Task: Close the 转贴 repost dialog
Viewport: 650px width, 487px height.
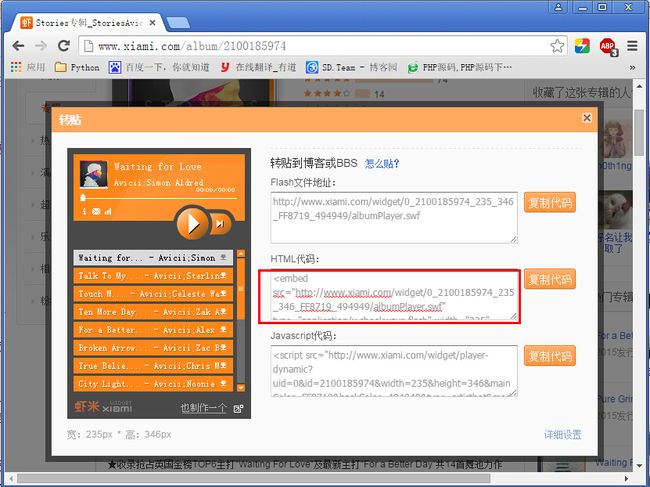Action: coord(587,118)
